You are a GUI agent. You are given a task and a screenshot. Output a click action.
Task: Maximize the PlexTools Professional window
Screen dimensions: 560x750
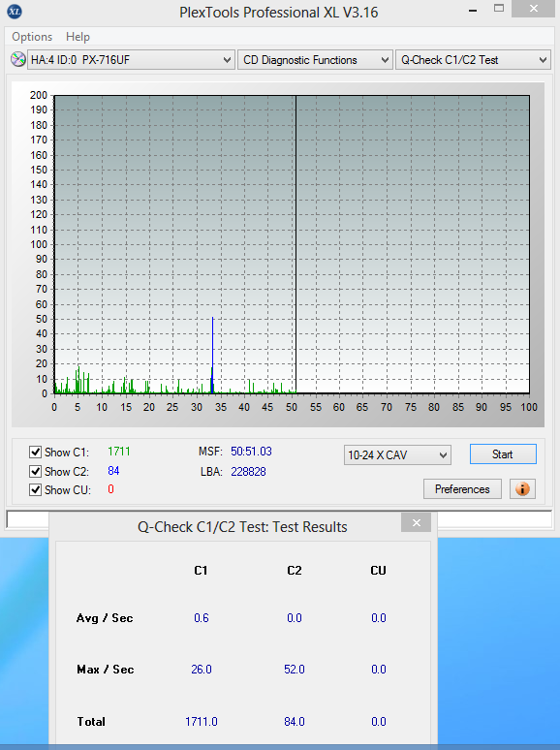click(x=499, y=8)
